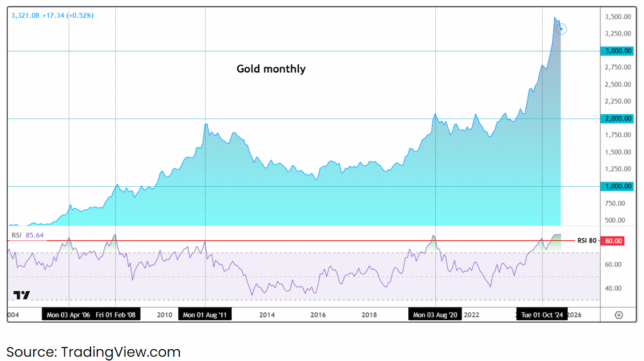Select the Gold monthly text annotation
644x361 pixels.
click(x=271, y=69)
